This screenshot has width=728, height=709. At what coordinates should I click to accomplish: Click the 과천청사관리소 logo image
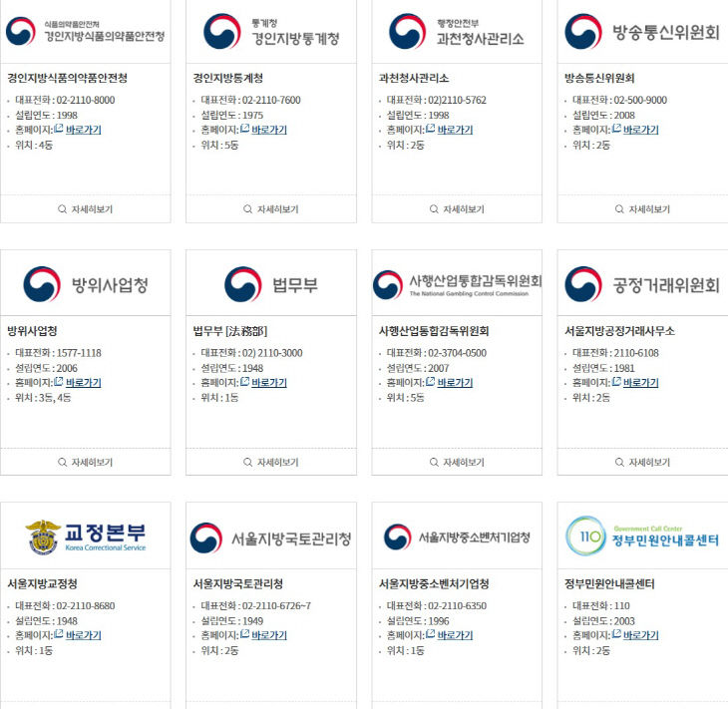click(457, 32)
